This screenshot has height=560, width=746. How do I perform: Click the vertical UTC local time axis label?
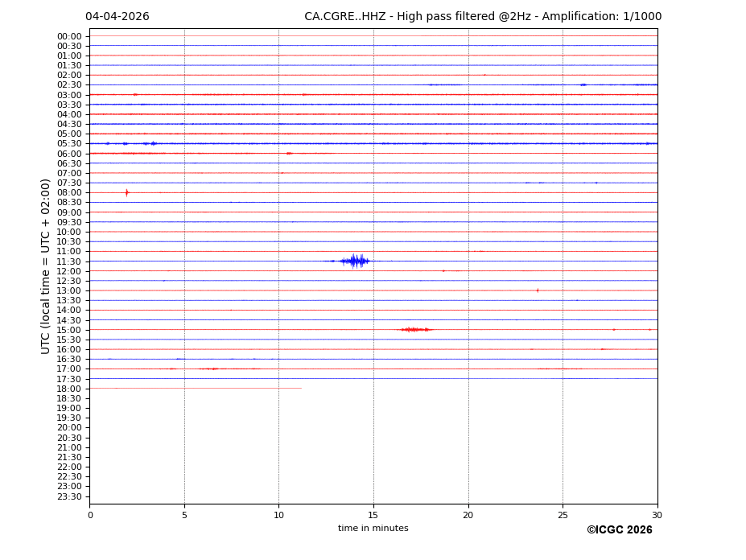(x=47, y=266)
